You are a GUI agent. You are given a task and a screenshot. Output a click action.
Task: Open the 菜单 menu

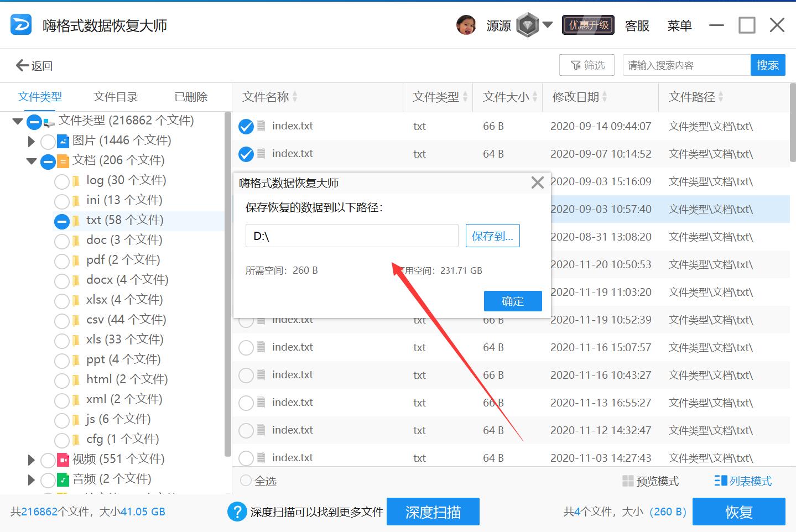pos(679,25)
